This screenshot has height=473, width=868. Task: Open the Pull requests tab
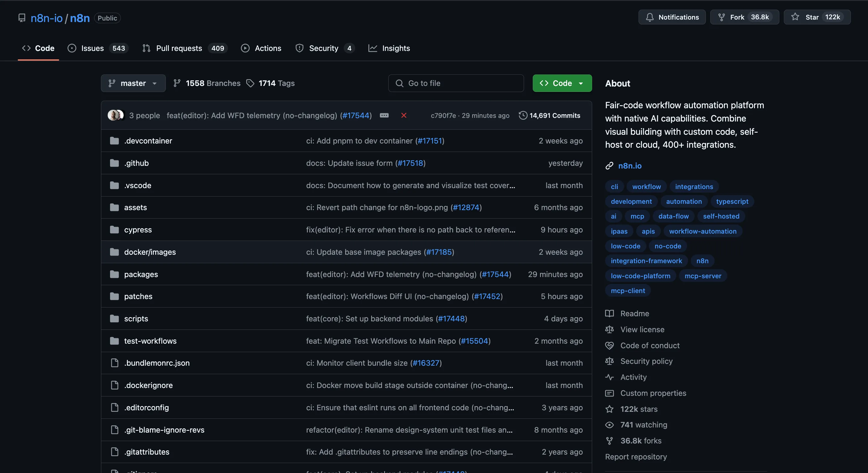[x=185, y=48]
